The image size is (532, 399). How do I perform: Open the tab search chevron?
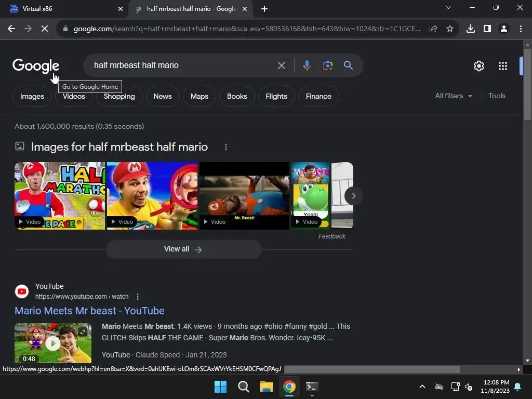pyautogui.click(x=448, y=7)
